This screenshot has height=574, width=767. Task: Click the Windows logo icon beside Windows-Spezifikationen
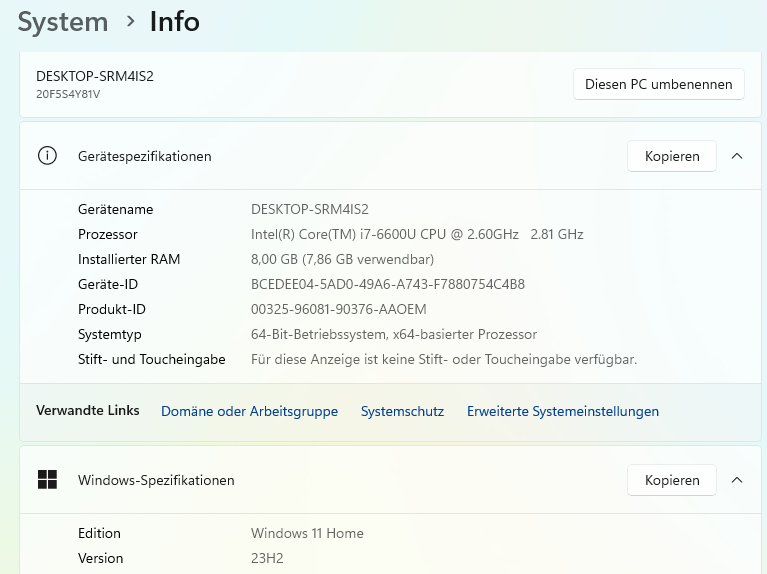click(x=47, y=480)
